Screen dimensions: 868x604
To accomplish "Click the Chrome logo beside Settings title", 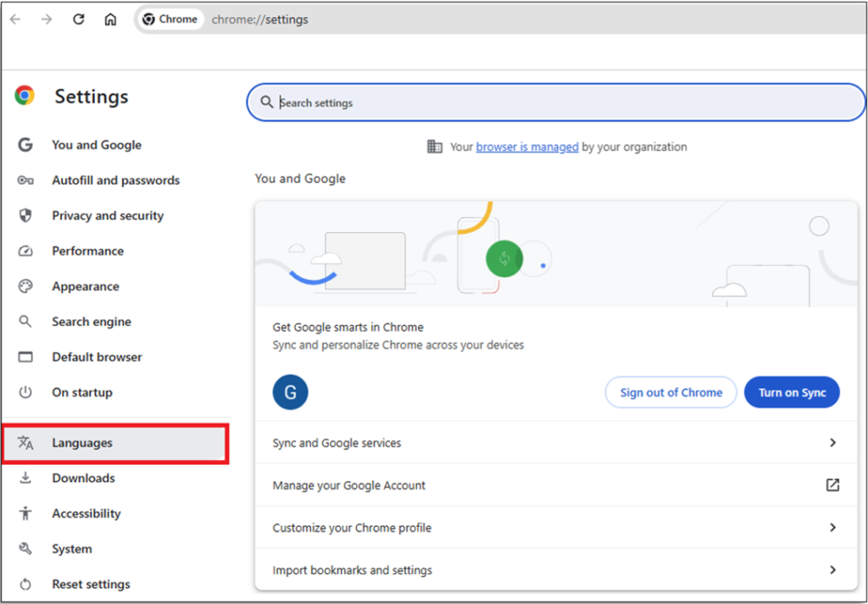I will 25,96.
